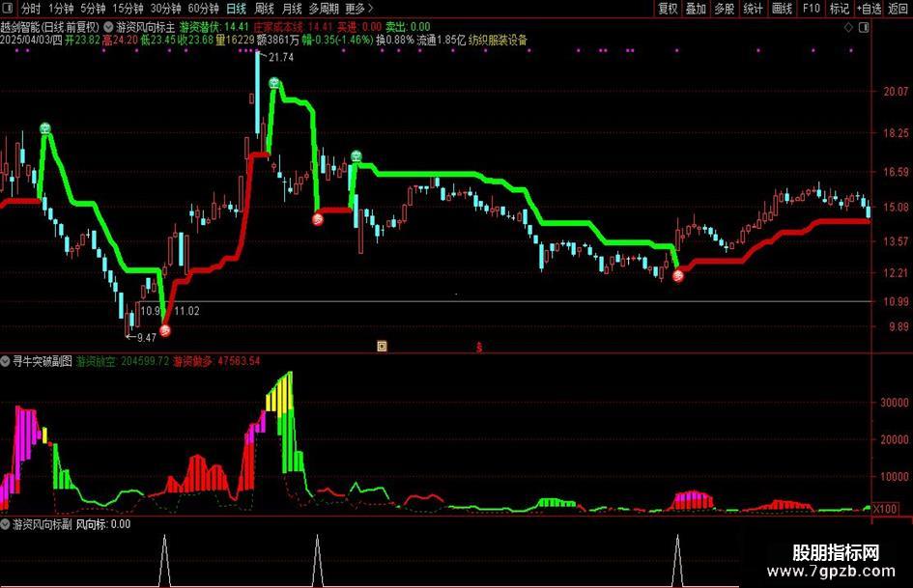This screenshot has height=588, width=913.
Task: Click the 空 signal marker near 16.59 level
Action: (x=357, y=156)
